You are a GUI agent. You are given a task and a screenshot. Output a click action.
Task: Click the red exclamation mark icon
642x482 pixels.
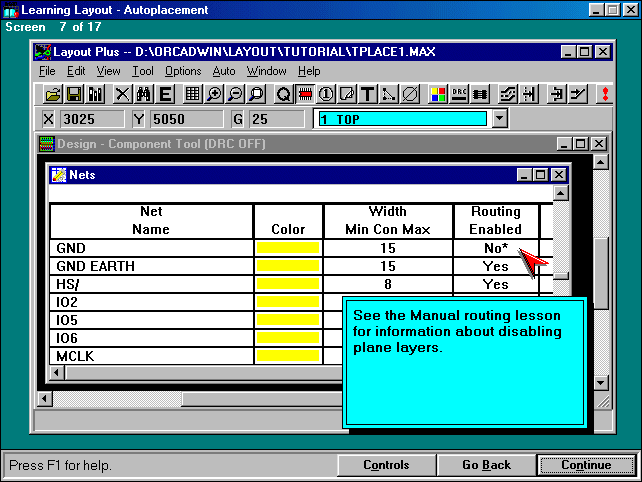pos(605,94)
